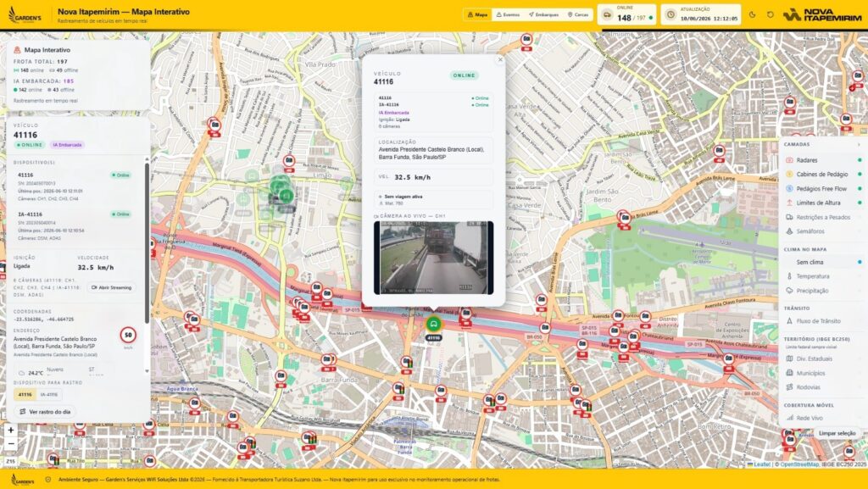The width and height of the screenshot is (868, 489).
Task: Zoom out the map with minus button
Action: tap(10, 443)
